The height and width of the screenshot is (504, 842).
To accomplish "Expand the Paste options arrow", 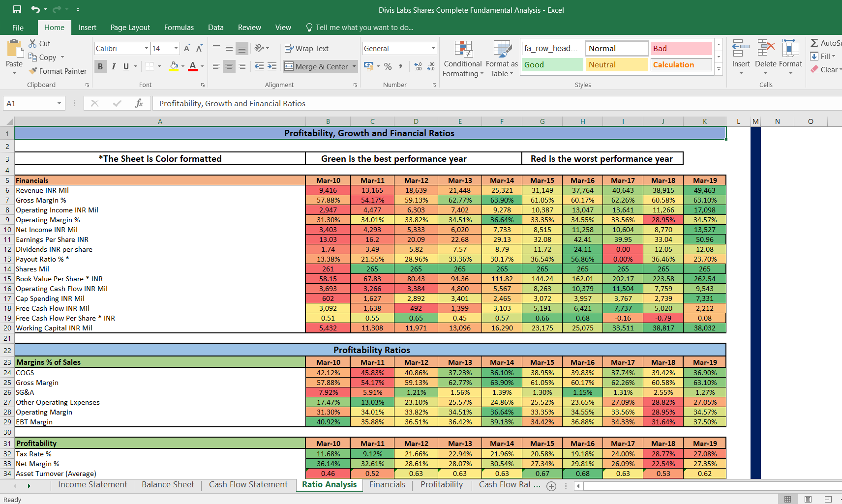I will coord(14,73).
